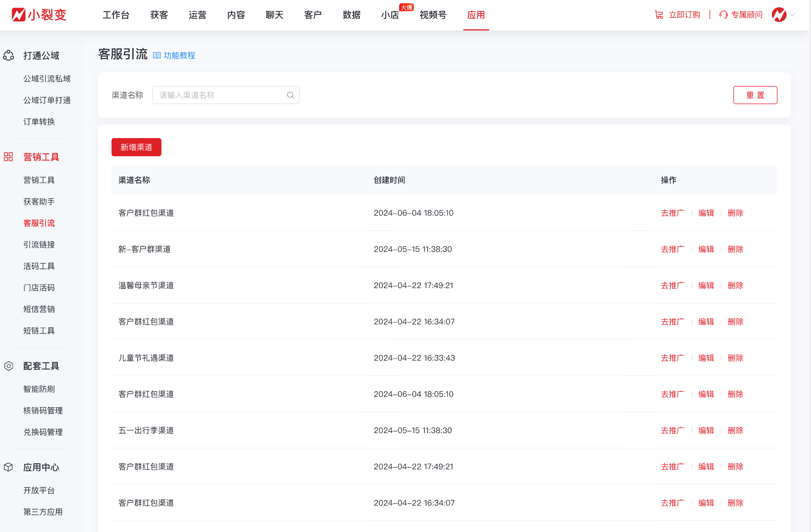This screenshot has height=532, width=811.
Task: Go to the 客户 tab
Action: click(x=313, y=15)
